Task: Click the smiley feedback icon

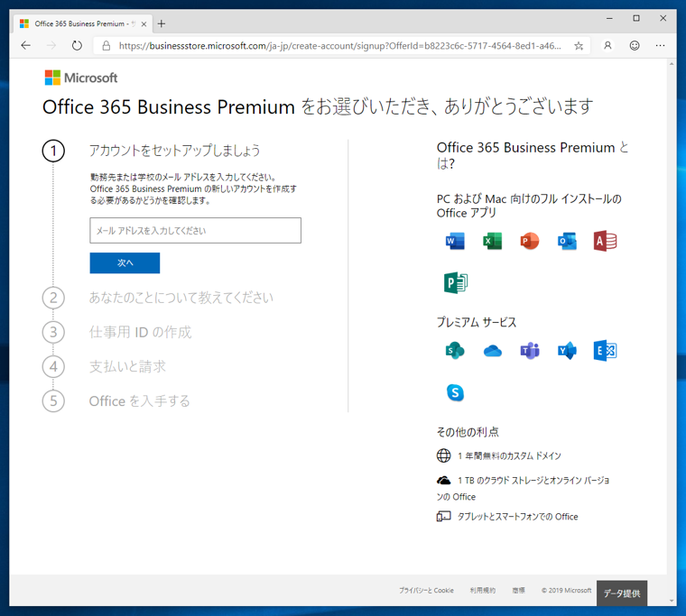Action: pyautogui.click(x=635, y=45)
